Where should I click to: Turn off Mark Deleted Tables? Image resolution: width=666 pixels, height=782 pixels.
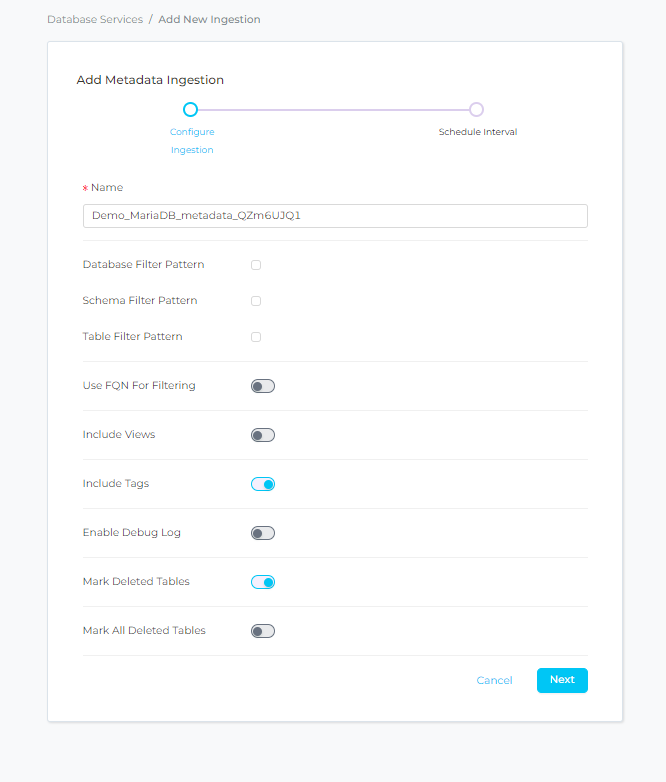click(263, 582)
